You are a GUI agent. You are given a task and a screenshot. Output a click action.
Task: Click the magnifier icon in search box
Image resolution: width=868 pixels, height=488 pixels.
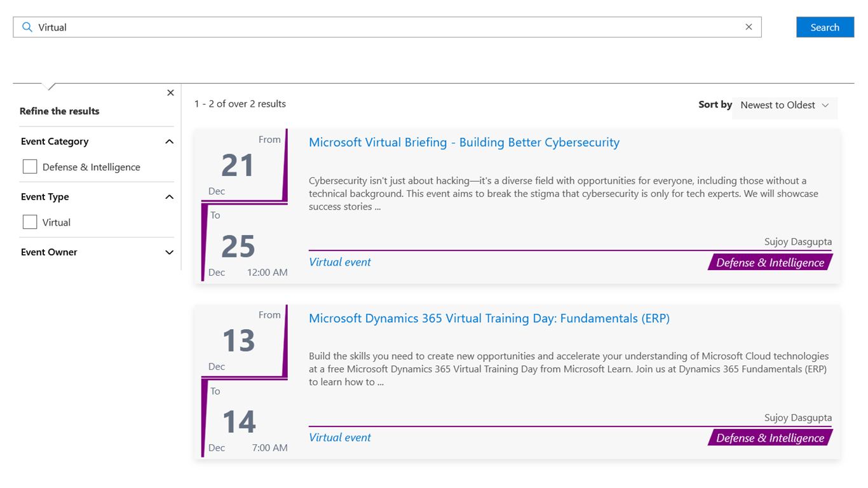click(x=27, y=27)
